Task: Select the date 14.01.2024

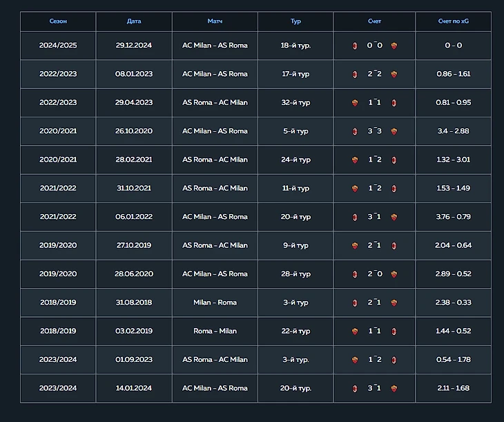Action: (134, 388)
